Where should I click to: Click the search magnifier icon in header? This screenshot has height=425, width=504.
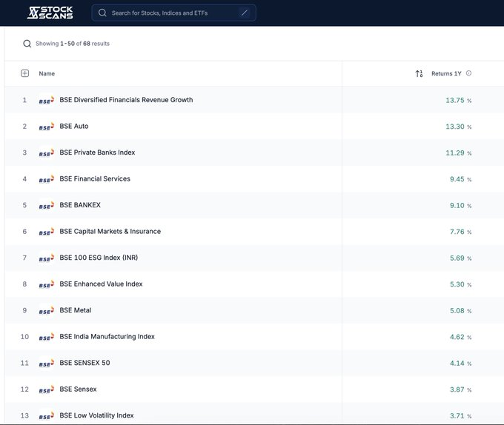[x=102, y=13]
